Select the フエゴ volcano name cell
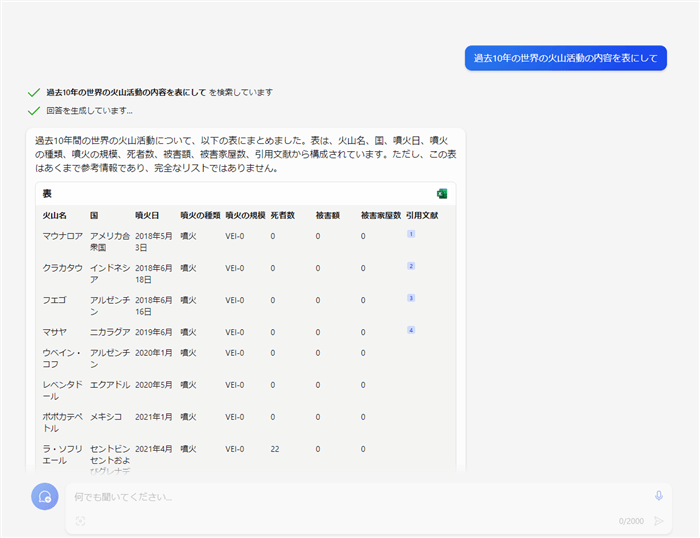 [x=54, y=300]
